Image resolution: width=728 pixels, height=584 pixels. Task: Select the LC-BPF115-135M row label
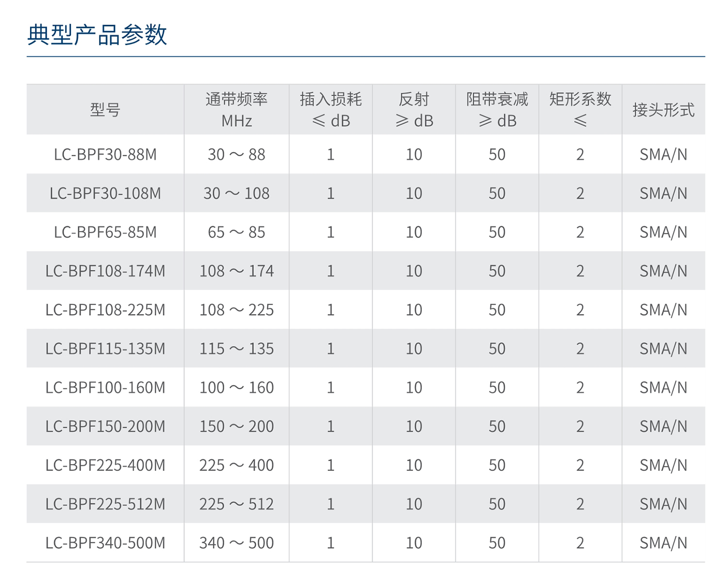pos(105,349)
